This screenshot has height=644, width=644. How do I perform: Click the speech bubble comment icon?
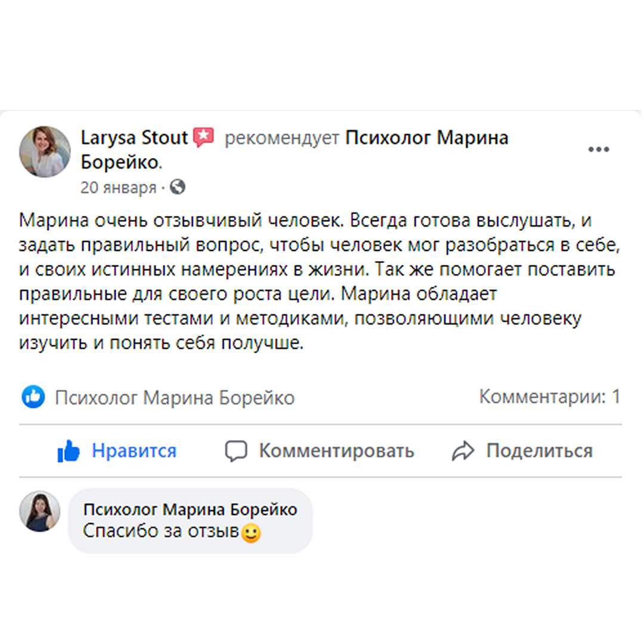[236, 451]
